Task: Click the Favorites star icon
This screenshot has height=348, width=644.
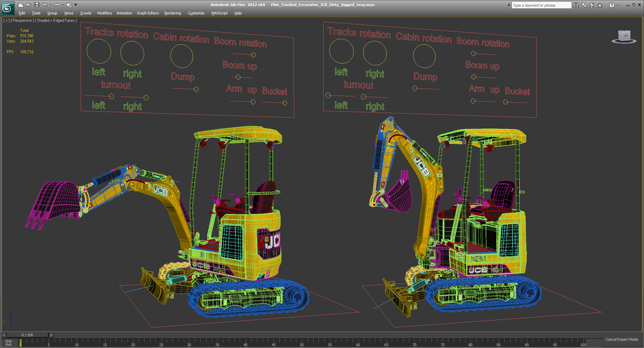Action: [x=600, y=5]
